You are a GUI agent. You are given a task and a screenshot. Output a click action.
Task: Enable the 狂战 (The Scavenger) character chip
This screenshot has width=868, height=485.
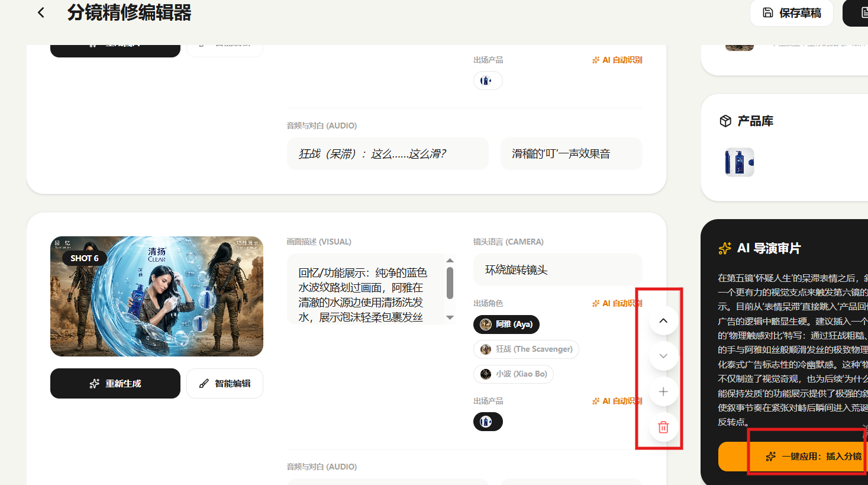[526, 349]
